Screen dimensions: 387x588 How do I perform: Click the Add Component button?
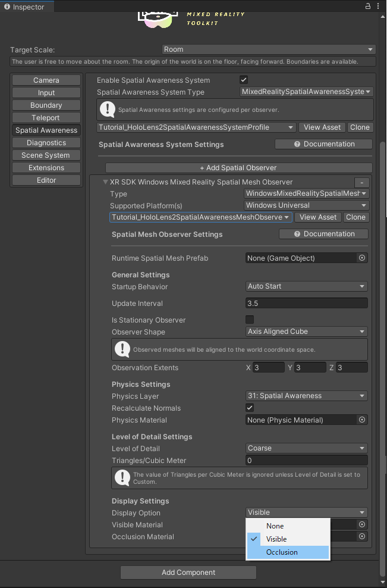pyautogui.click(x=188, y=573)
